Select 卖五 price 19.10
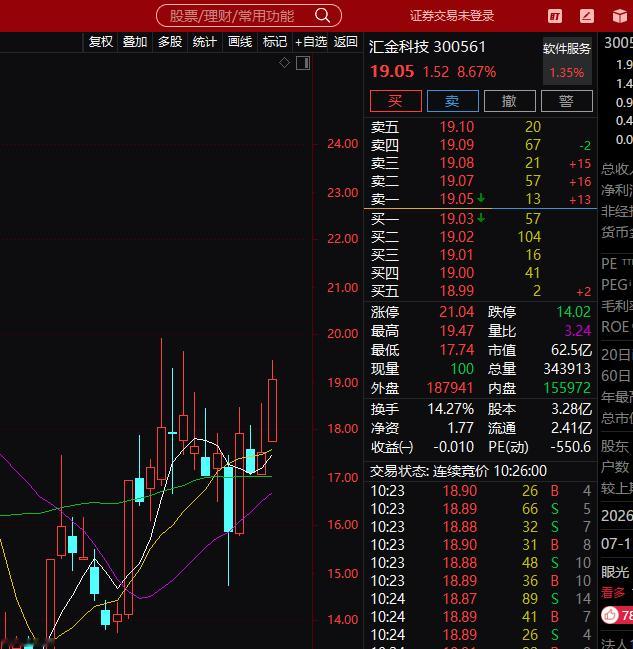Screen dimensions: 633x649 (457, 127)
